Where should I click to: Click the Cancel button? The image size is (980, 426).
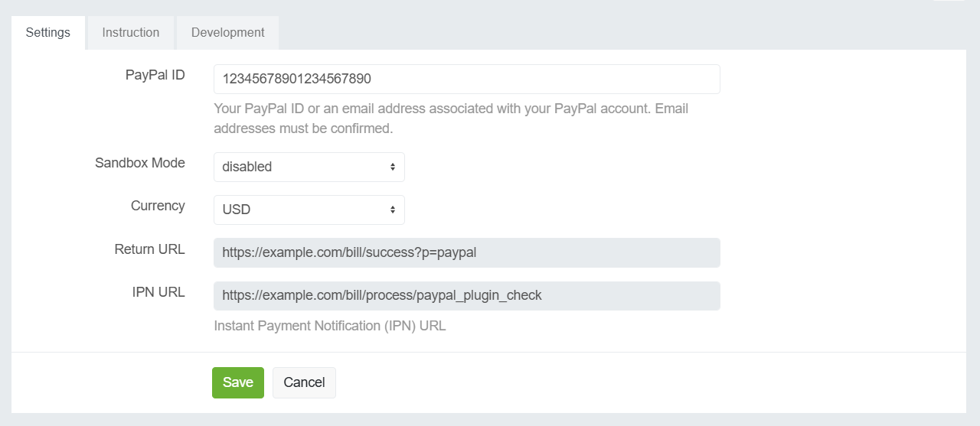click(304, 382)
